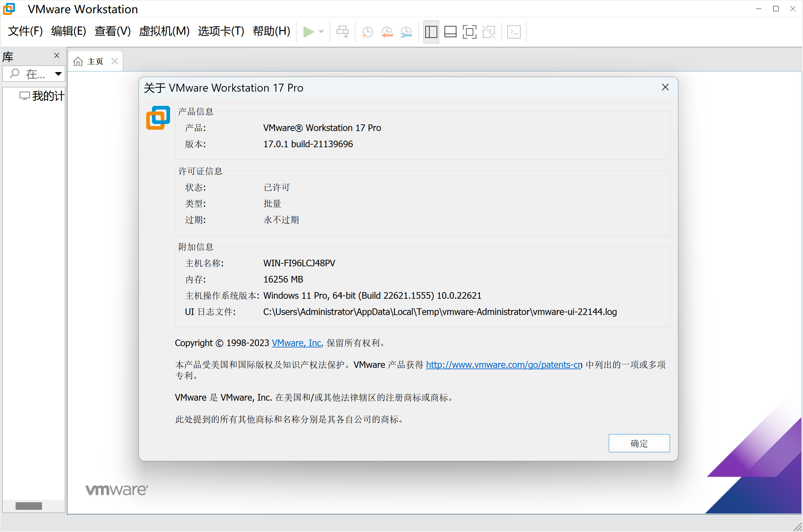Click the console view toolbar icon

coord(514,32)
